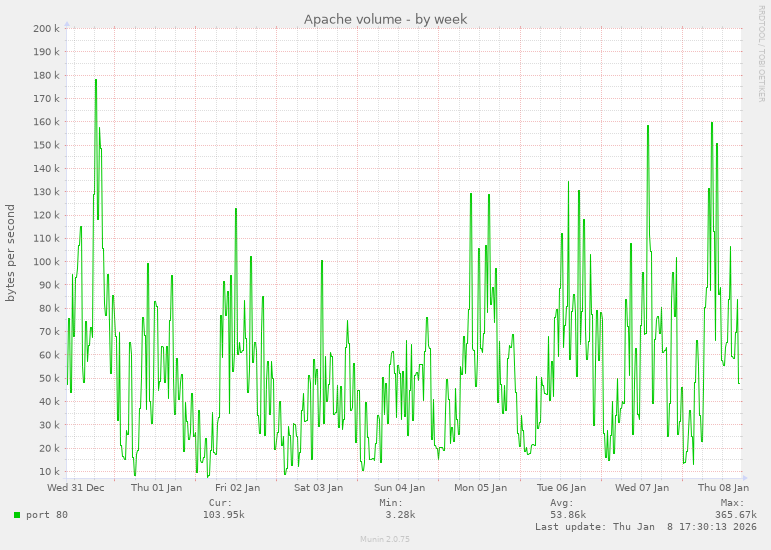Click the 'Fri 02 Jan' axis label
This screenshot has height=550, width=771.
(237, 488)
